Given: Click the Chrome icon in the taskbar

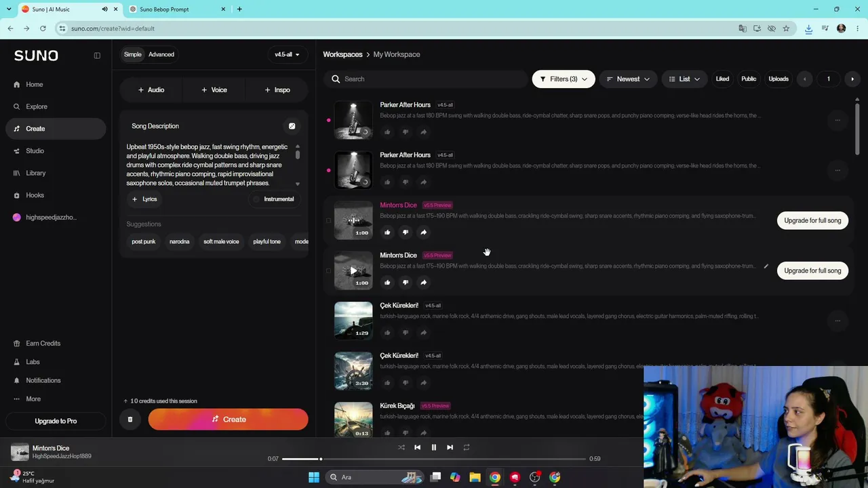Looking at the screenshot, I should [495, 477].
